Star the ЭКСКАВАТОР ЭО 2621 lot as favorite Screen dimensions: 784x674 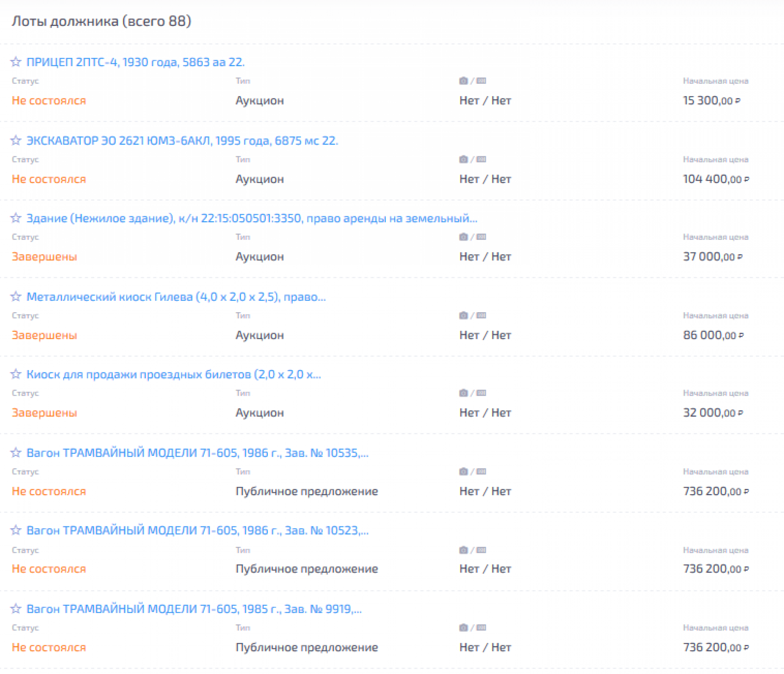[x=16, y=140]
